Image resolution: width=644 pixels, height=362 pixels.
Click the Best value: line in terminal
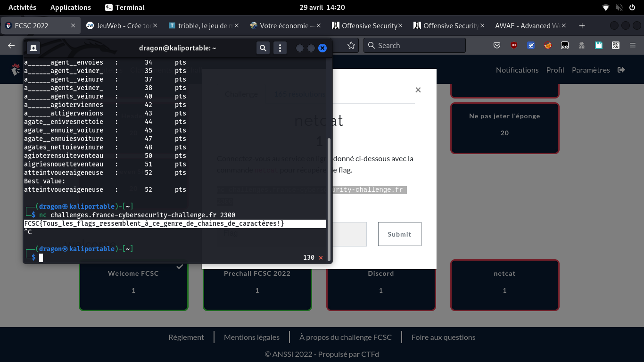pos(45,181)
